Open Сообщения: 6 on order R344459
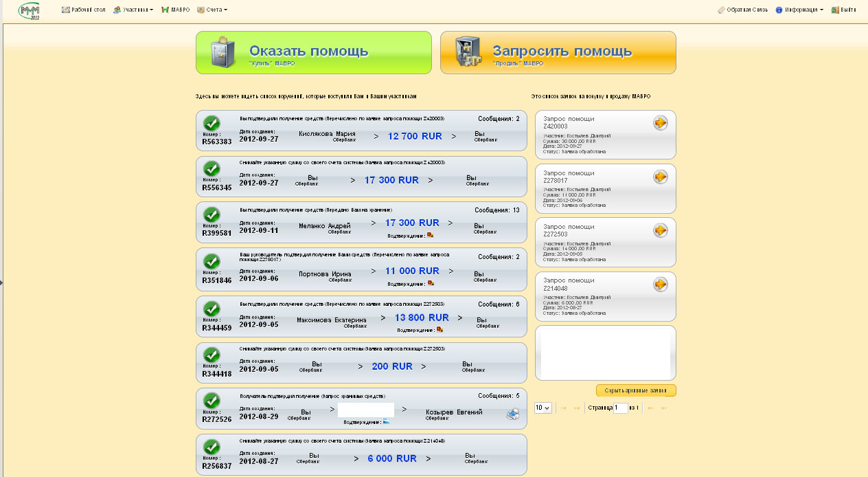This screenshot has height=477, width=868. coord(499,304)
